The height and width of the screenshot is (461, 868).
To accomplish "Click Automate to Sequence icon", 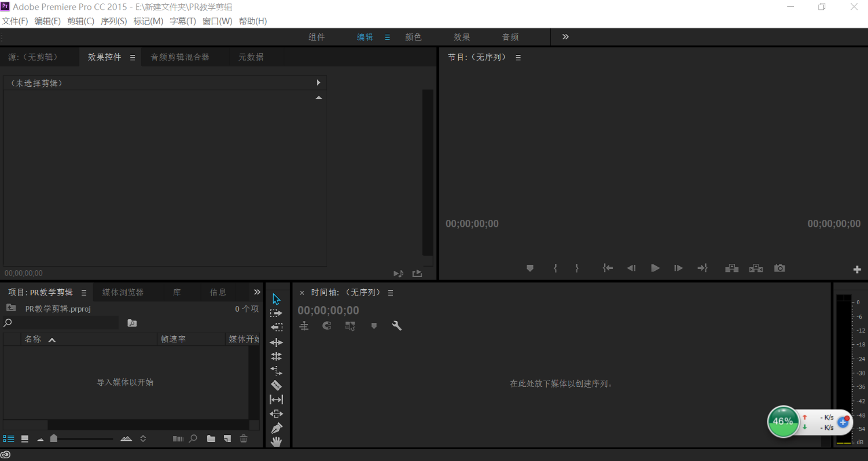I will point(178,439).
